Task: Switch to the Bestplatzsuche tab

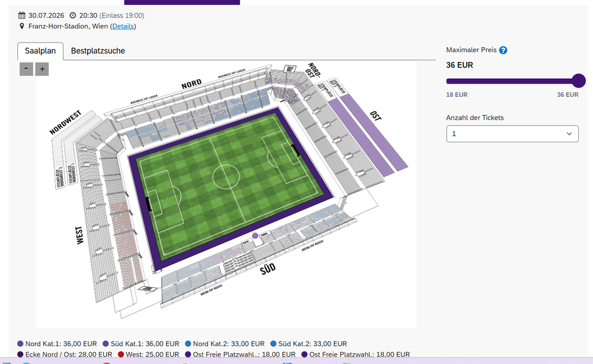Action: (x=98, y=50)
